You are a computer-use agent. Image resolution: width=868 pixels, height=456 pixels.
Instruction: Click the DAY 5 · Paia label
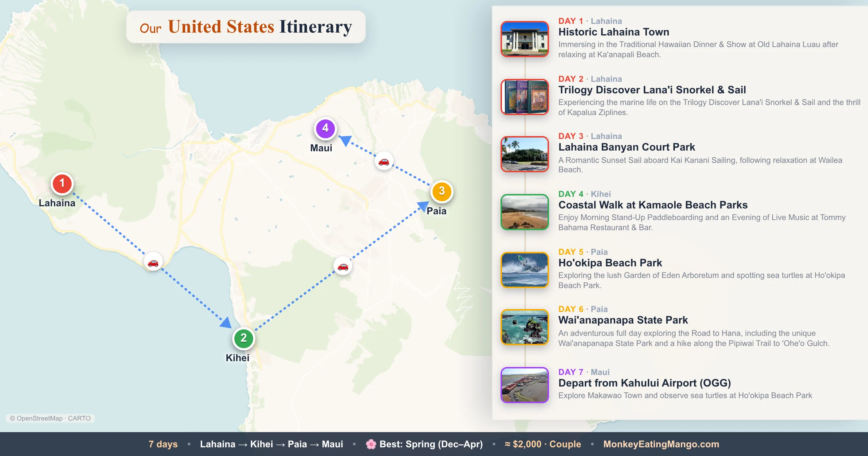pyautogui.click(x=583, y=252)
